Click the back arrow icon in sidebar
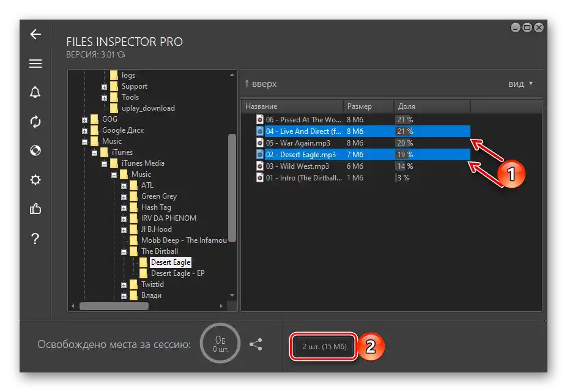The width and height of the screenshot is (567, 392). click(35, 34)
